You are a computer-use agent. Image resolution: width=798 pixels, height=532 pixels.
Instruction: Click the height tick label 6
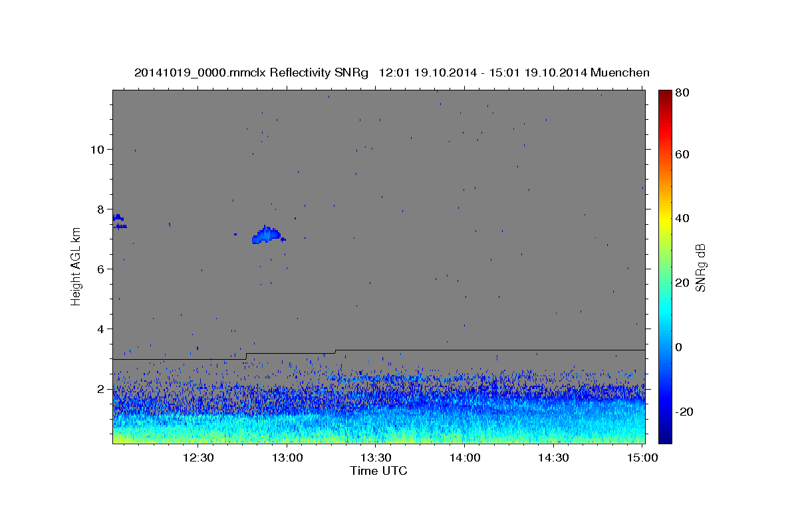coord(100,269)
